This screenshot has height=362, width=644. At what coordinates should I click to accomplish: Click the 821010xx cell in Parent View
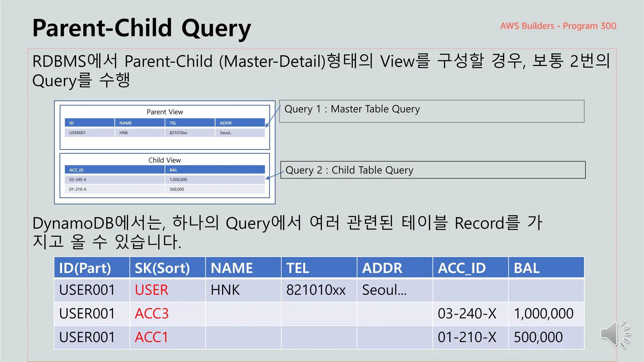click(x=190, y=133)
